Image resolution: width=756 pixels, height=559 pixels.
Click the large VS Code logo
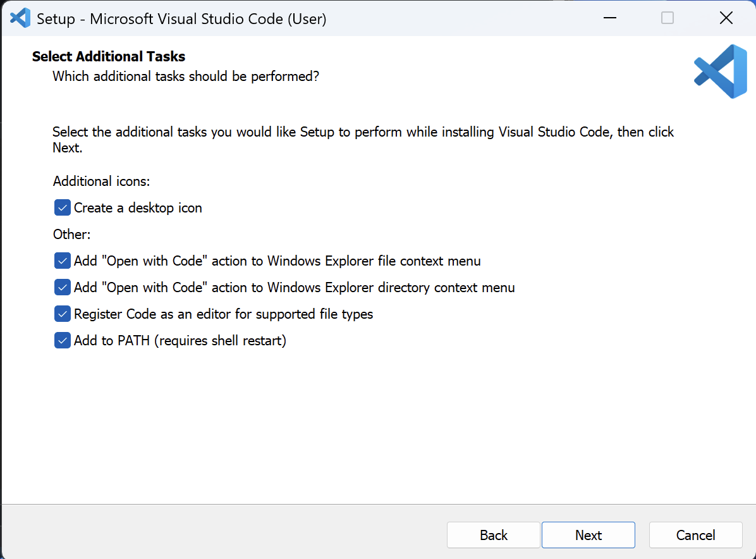pos(720,71)
